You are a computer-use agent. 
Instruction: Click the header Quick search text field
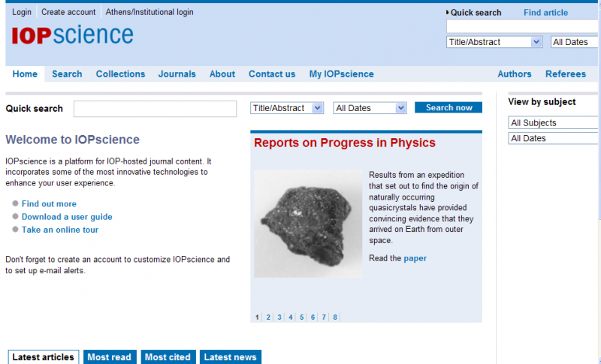(x=523, y=27)
